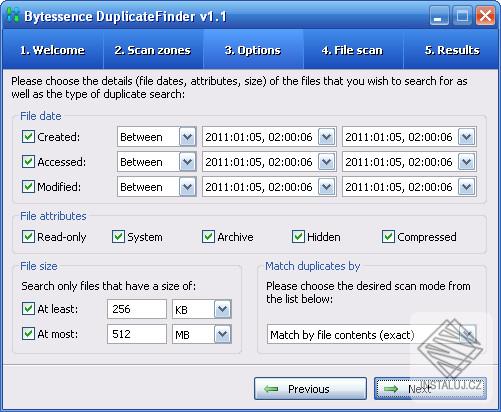Click 'Search only files that have a size of:' text

109,286
